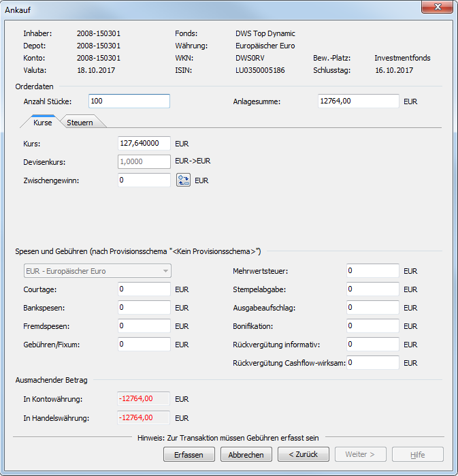Image resolution: width=458 pixels, height=476 pixels.
Task: Select the Kurse tab
Action: (x=43, y=123)
